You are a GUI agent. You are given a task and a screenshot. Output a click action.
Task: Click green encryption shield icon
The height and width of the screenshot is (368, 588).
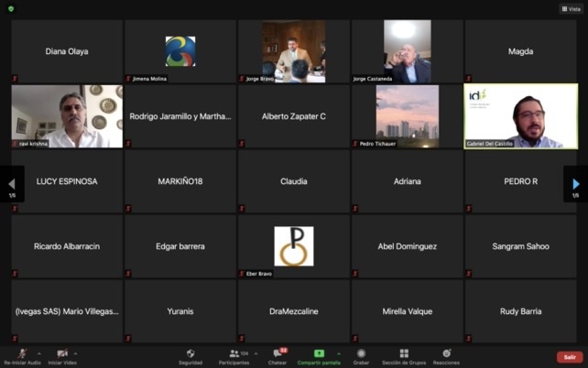click(11, 8)
